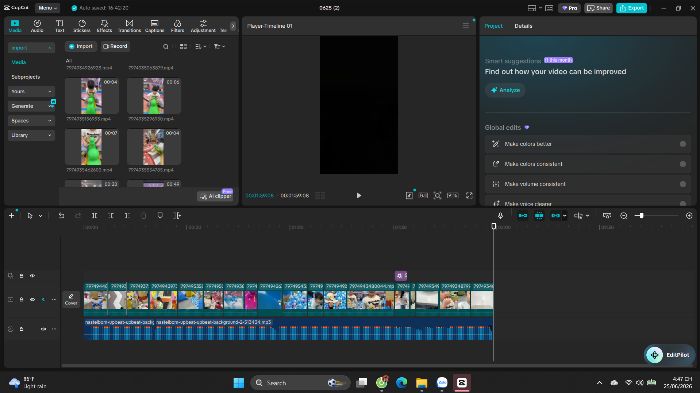
Task: Click the microphone record voiceover icon
Action: (500, 216)
